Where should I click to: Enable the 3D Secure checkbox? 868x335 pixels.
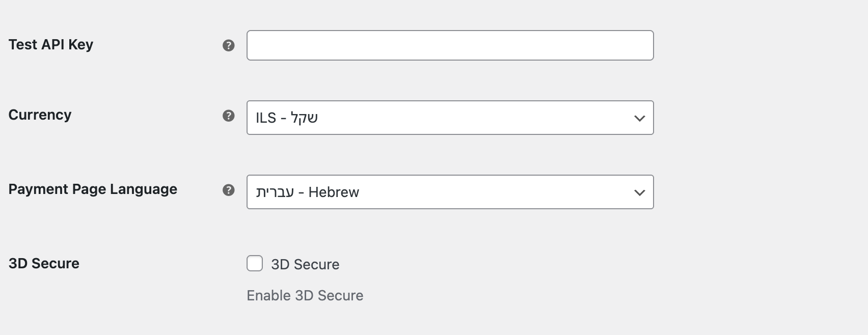(x=255, y=264)
